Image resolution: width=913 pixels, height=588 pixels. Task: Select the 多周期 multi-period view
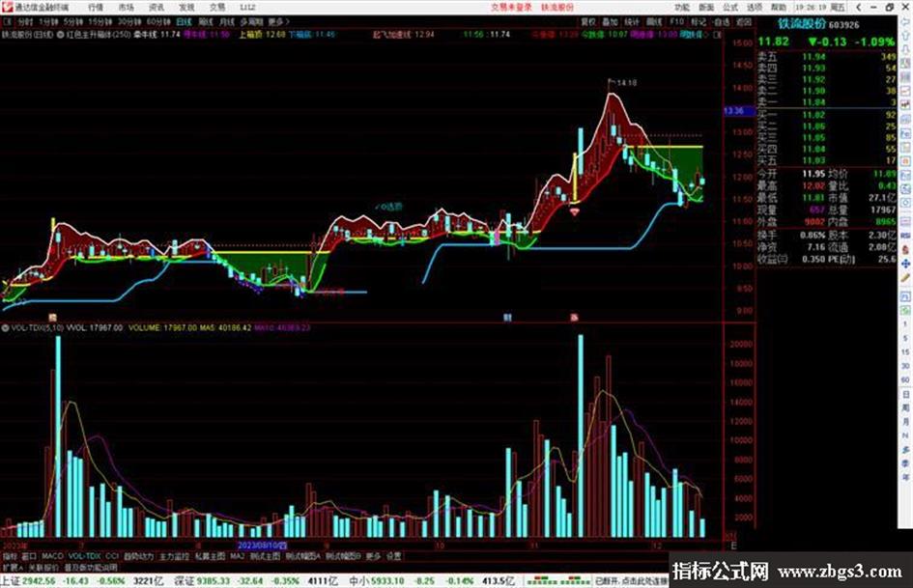(251, 21)
